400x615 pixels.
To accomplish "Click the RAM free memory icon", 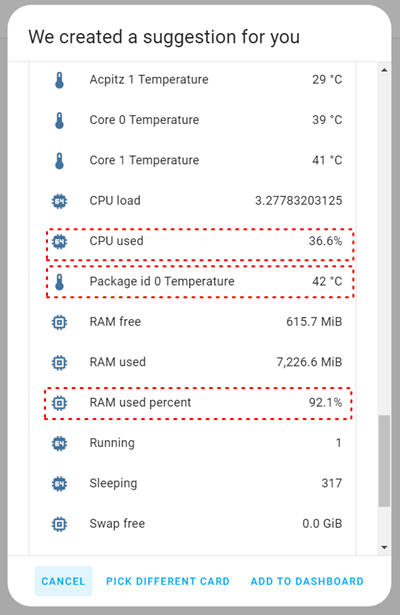I will coord(59,322).
